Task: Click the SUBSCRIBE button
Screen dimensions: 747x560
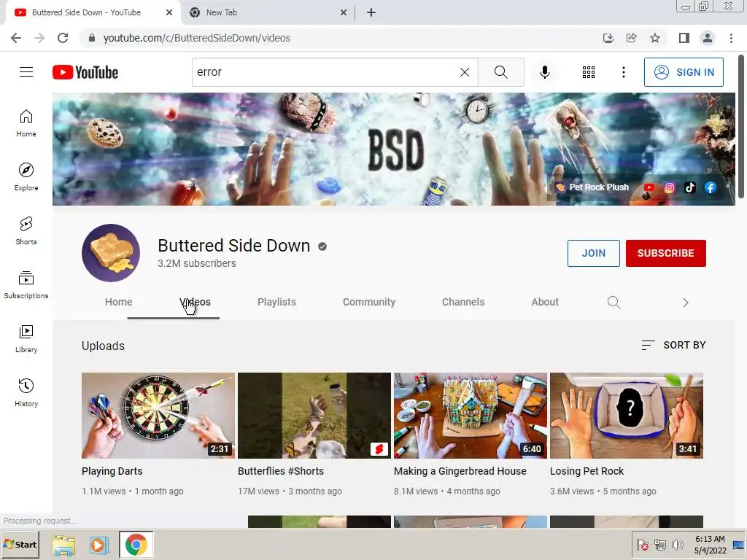Action: pyautogui.click(x=665, y=253)
